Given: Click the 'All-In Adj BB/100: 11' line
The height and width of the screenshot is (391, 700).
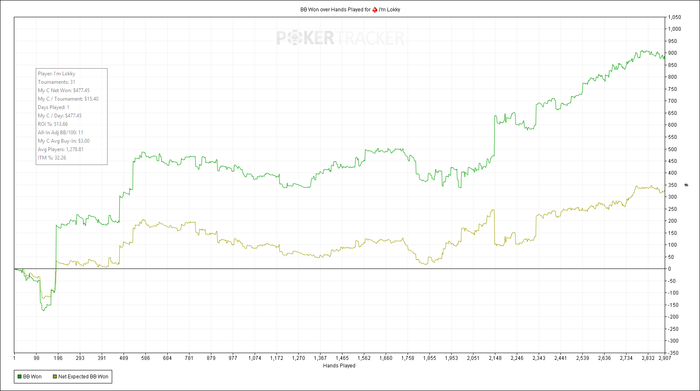Looking at the screenshot, I should point(61,133).
